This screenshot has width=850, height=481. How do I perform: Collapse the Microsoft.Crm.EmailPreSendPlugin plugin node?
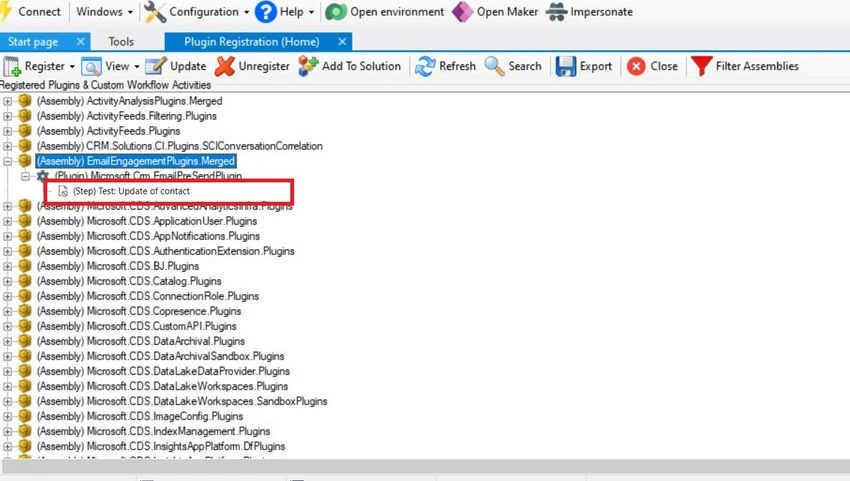tap(25, 176)
